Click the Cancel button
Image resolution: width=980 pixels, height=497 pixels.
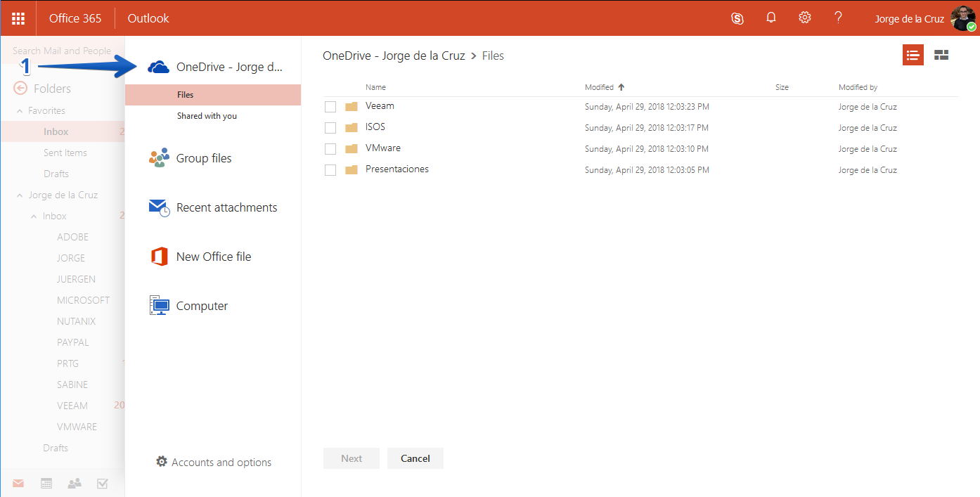(415, 458)
